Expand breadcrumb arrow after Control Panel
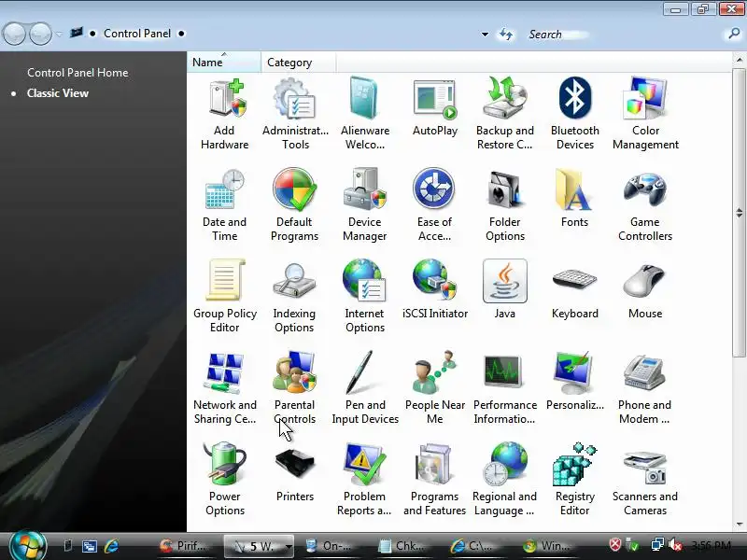 181,34
